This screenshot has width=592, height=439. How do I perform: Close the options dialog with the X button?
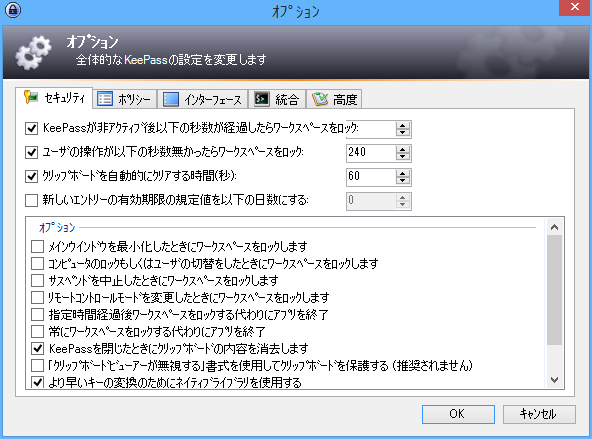pyautogui.click(x=575, y=8)
